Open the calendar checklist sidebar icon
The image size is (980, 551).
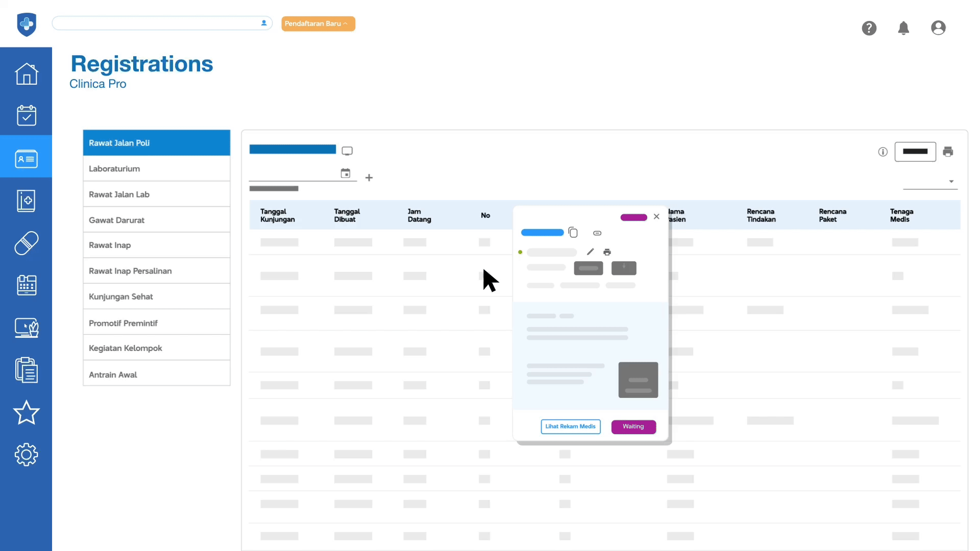pyautogui.click(x=27, y=116)
